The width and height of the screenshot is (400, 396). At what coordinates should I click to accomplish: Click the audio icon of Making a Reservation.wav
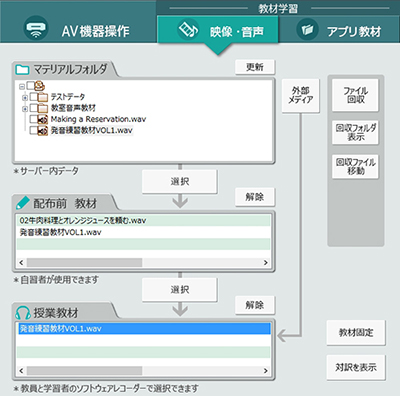43,119
